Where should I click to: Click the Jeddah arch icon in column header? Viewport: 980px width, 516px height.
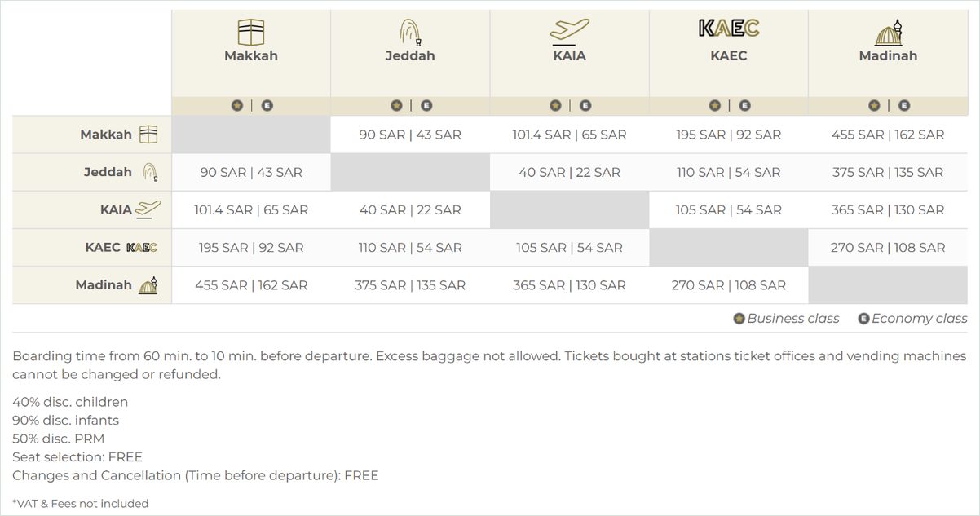pyautogui.click(x=410, y=33)
